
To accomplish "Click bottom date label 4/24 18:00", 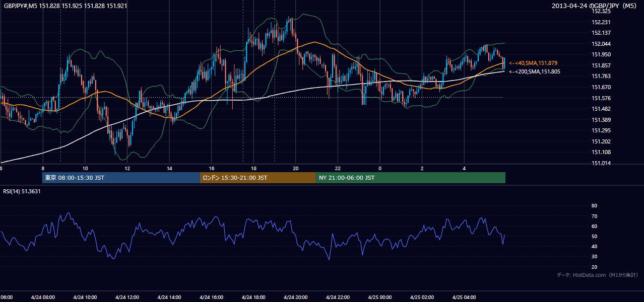I will pyautogui.click(x=253, y=297).
